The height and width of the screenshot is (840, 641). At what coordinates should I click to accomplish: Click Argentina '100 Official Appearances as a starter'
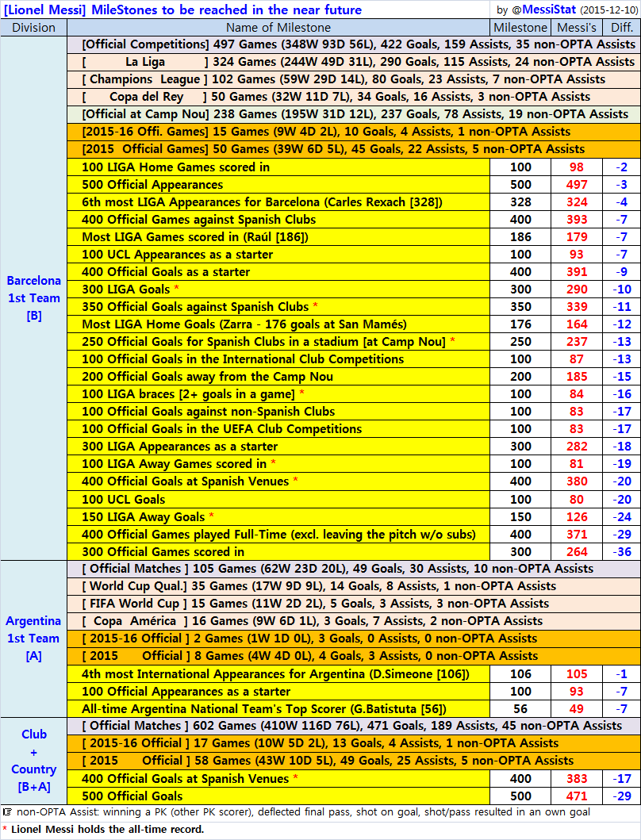click(x=278, y=692)
